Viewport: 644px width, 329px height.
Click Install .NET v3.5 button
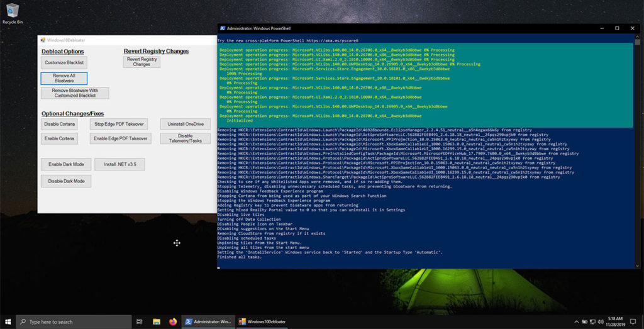pyautogui.click(x=119, y=164)
